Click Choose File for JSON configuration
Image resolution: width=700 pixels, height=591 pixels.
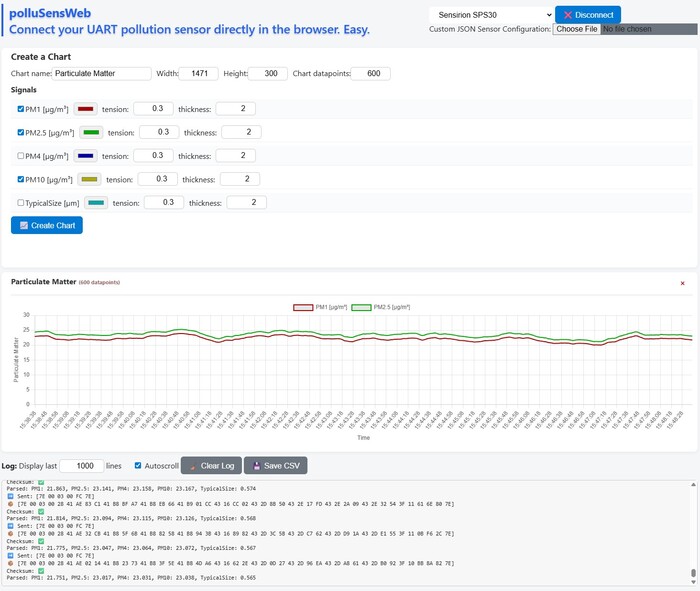tap(577, 29)
